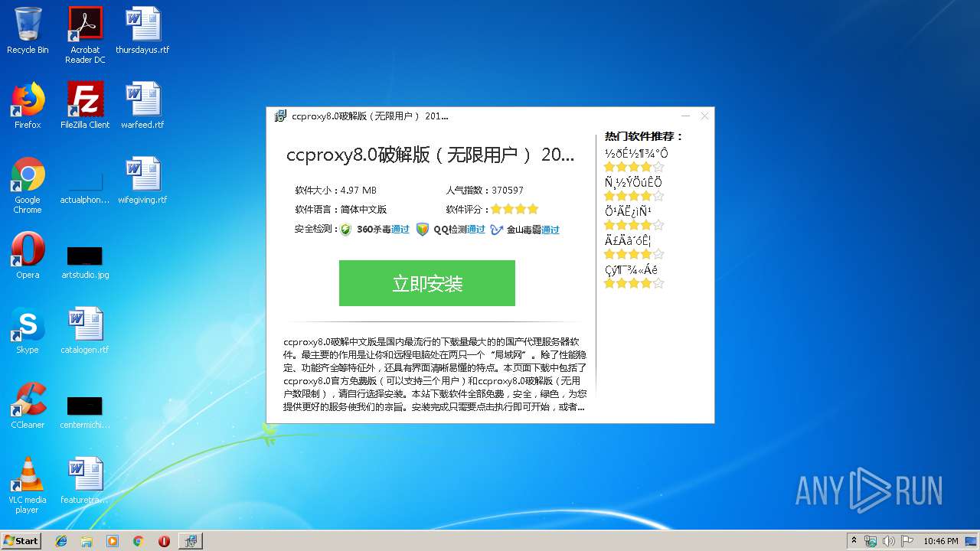Viewport: 980px width, 551px height.
Task: Show hidden tray icons arrow
Action: (x=854, y=541)
